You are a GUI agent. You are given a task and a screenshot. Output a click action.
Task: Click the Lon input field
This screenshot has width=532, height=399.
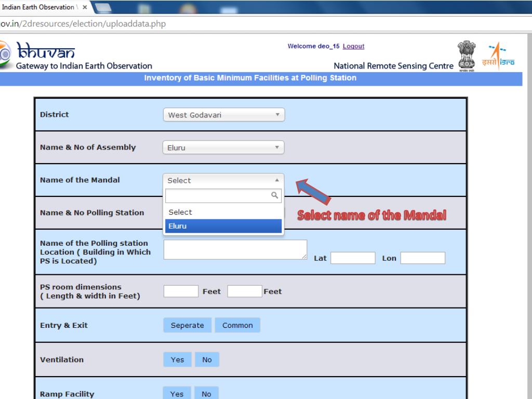tap(423, 258)
